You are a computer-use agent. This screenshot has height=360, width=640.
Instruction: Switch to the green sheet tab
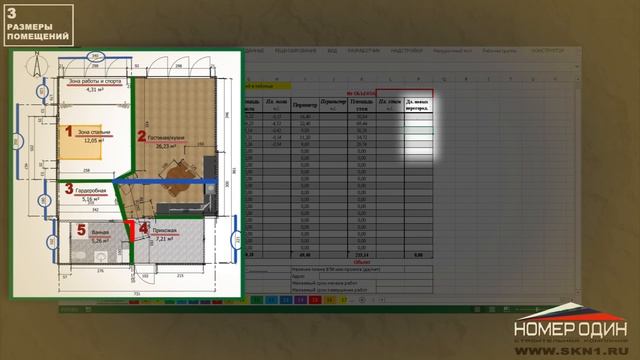point(256,300)
